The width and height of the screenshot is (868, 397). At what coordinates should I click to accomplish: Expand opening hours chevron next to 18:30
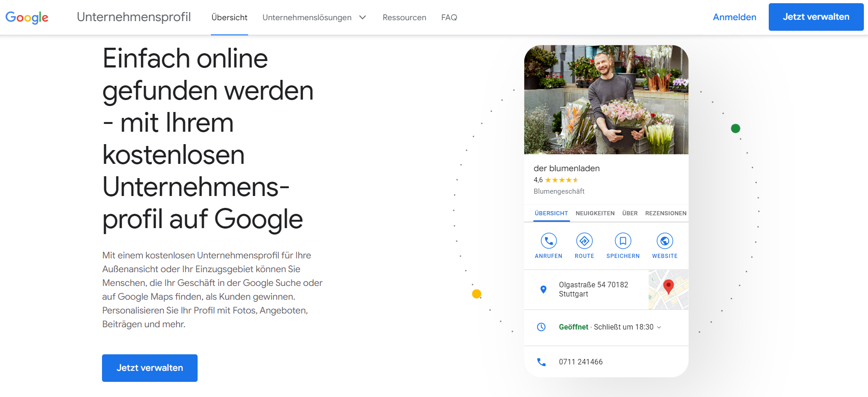click(x=659, y=327)
